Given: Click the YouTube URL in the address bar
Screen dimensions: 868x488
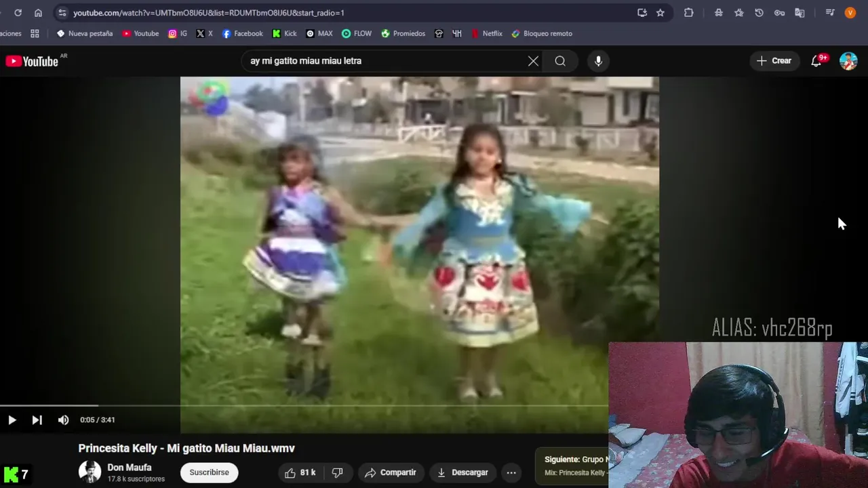Looking at the screenshot, I should [x=209, y=13].
